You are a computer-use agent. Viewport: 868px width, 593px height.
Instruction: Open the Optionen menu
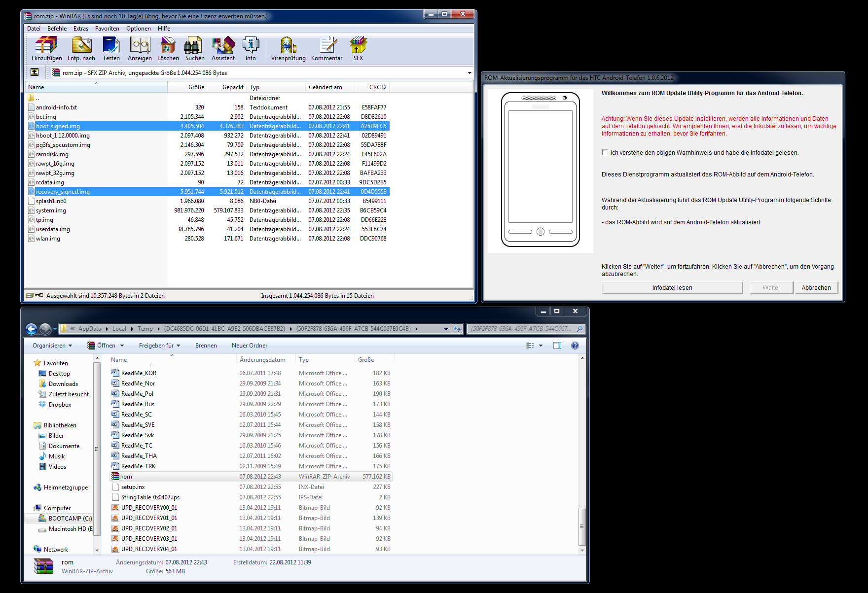138,29
